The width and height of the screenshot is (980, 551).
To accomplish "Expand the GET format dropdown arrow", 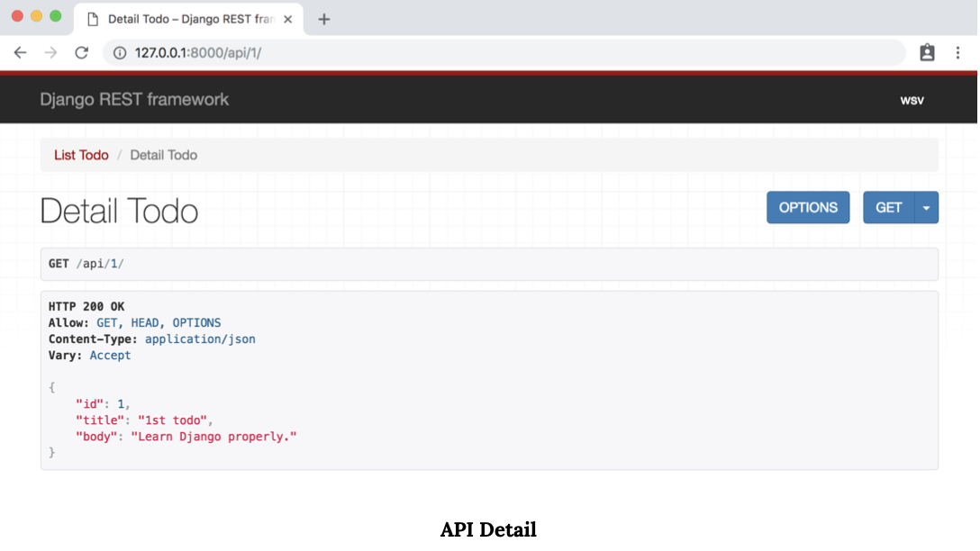I will (926, 207).
